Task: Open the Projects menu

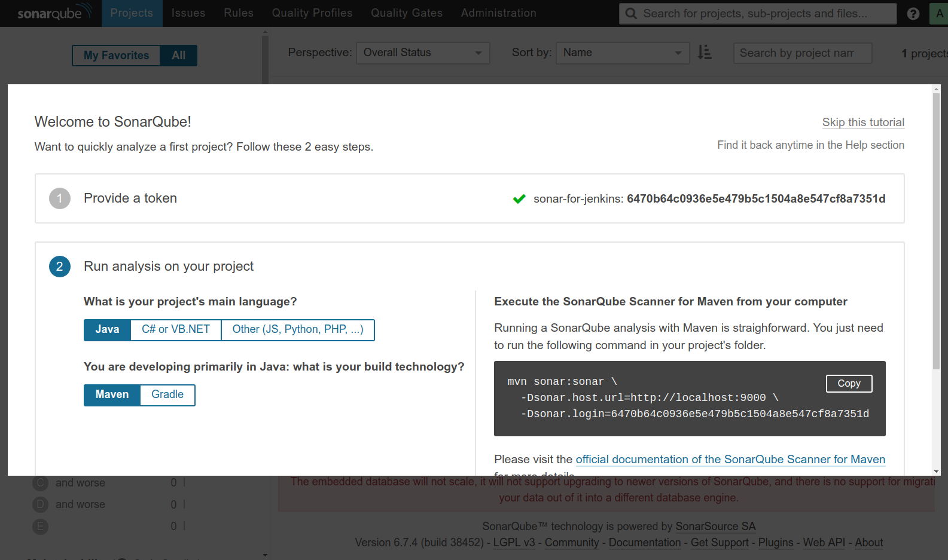Action: [132, 13]
